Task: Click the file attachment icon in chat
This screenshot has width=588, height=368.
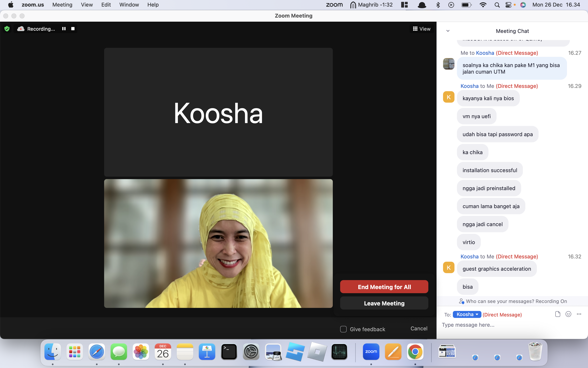Action: pos(558,314)
